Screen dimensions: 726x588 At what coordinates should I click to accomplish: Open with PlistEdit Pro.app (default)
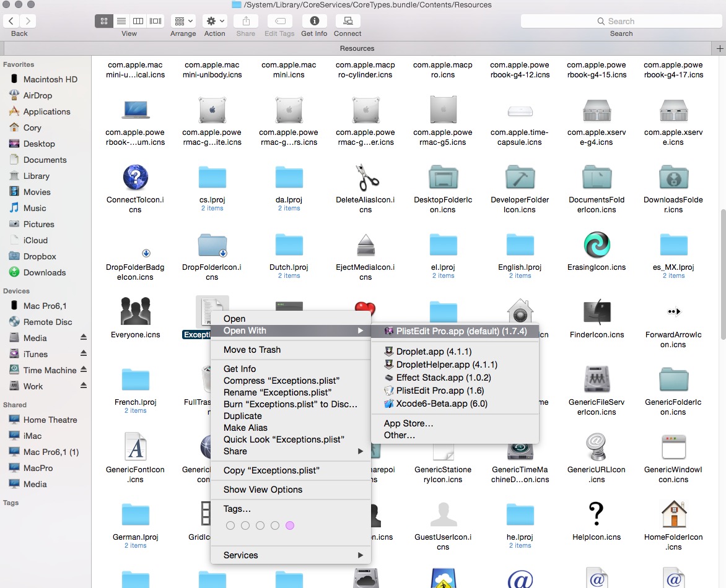pyautogui.click(x=455, y=331)
